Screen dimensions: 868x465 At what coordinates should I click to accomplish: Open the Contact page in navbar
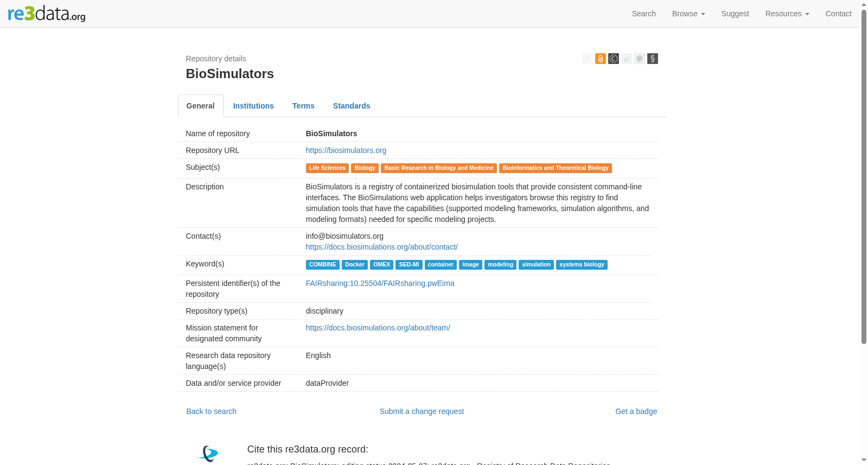click(x=838, y=14)
